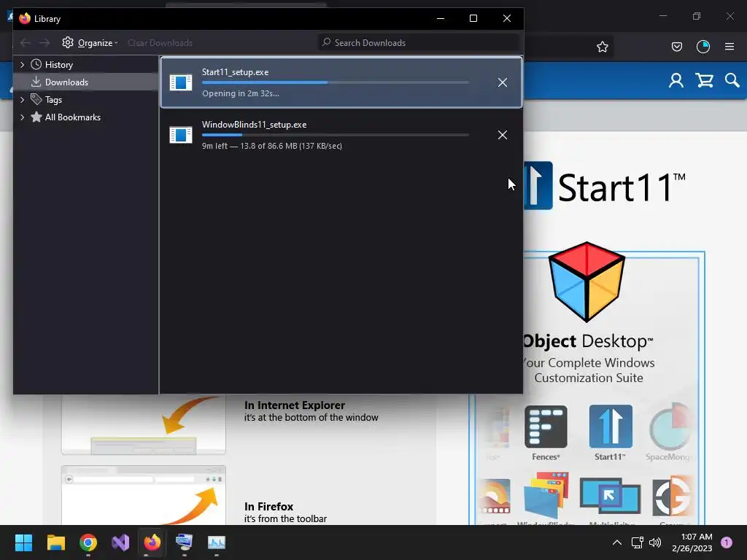Screen dimensions: 747x560
Task: Click the Stardock site search magnifier
Action: (732, 80)
